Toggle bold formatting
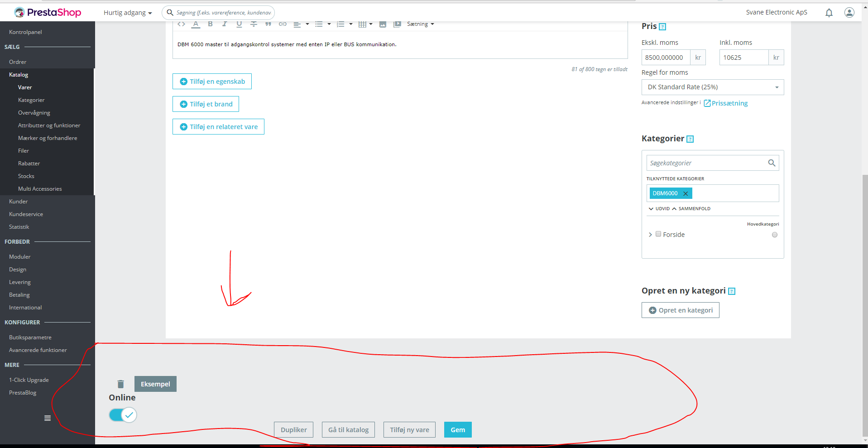The height and width of the screenshot is (448, 868). pyautogui.click(x=210, y=24)
